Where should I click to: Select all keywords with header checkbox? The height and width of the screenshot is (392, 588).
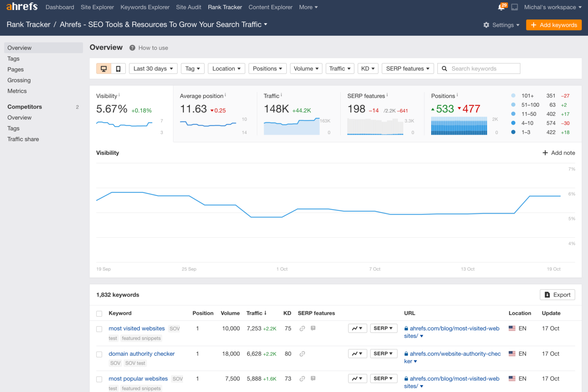(x=99, y=314)
